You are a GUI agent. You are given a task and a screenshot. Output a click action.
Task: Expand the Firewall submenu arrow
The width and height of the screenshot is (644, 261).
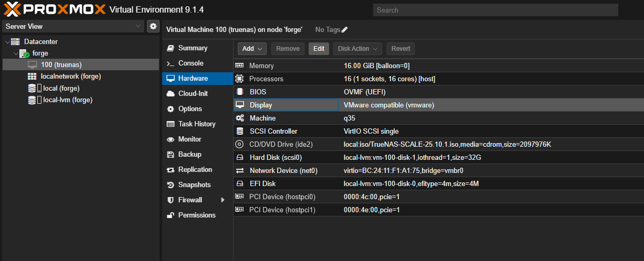point(223,200)
